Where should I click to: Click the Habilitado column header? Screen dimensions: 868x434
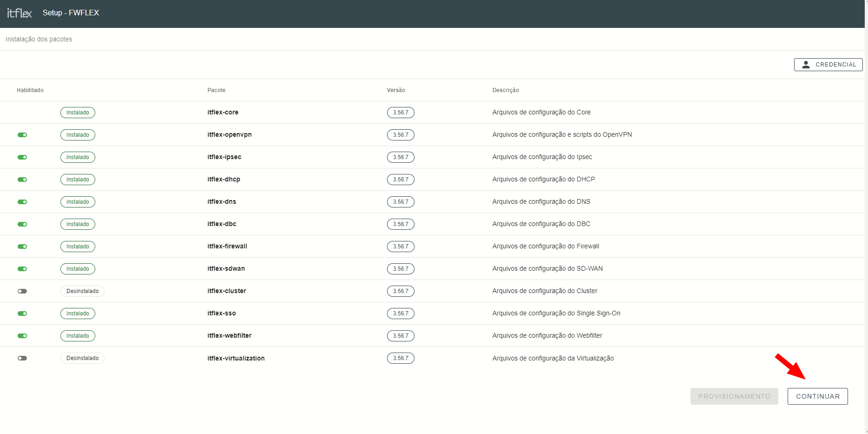point(30,90)
